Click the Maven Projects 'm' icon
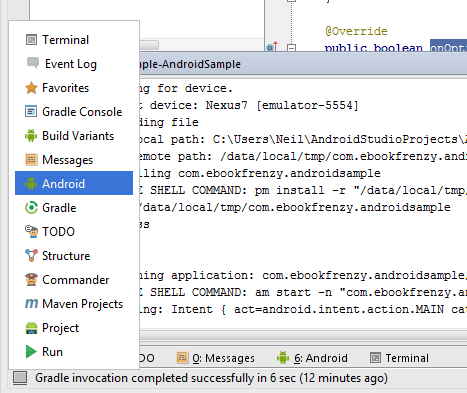This screenshot has height=393, width=467. click(31, 304)
